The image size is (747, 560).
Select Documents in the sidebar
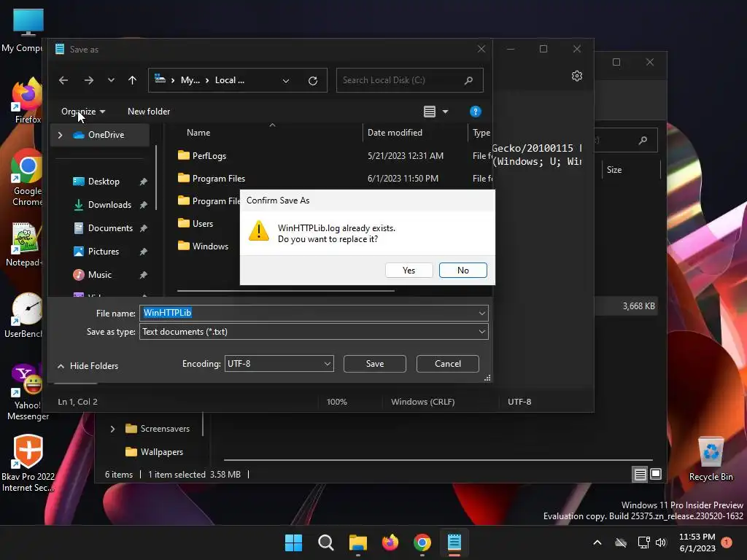110,228
